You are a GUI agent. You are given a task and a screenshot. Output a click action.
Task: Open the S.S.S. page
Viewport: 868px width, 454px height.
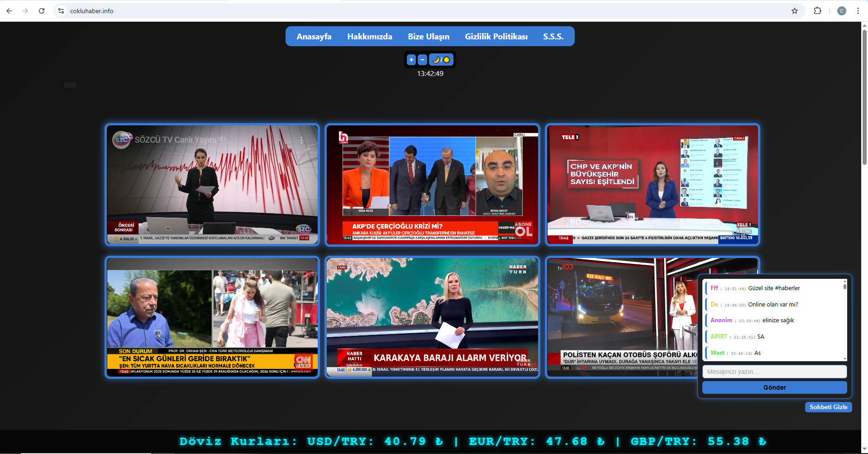[553, 37]
